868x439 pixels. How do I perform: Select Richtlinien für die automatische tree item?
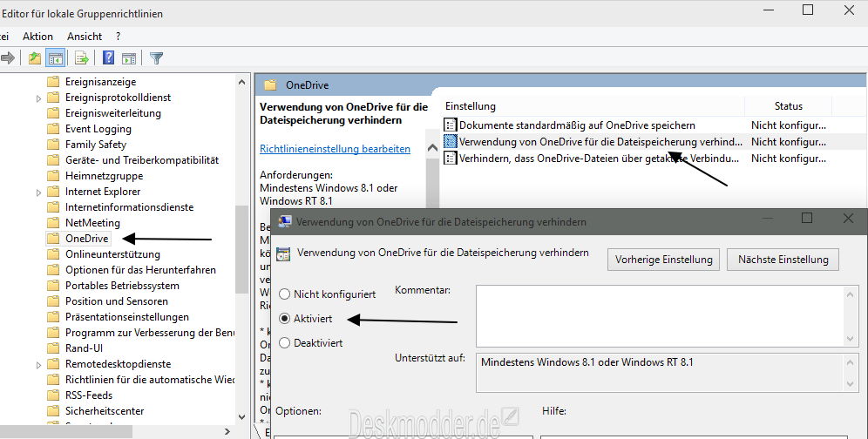(150, 380)
